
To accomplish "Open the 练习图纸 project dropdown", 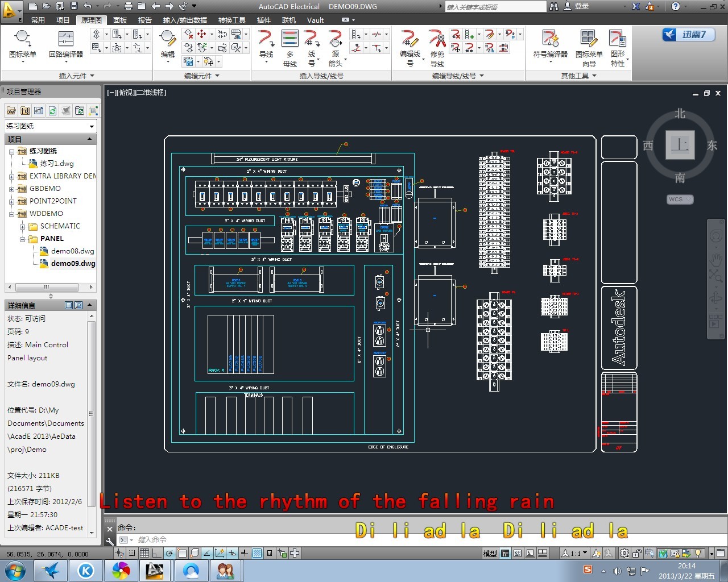I will [x=92, y=126].
